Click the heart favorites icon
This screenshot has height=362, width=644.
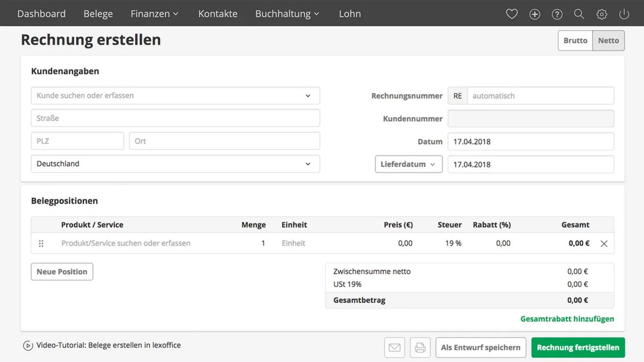(512, 14)
